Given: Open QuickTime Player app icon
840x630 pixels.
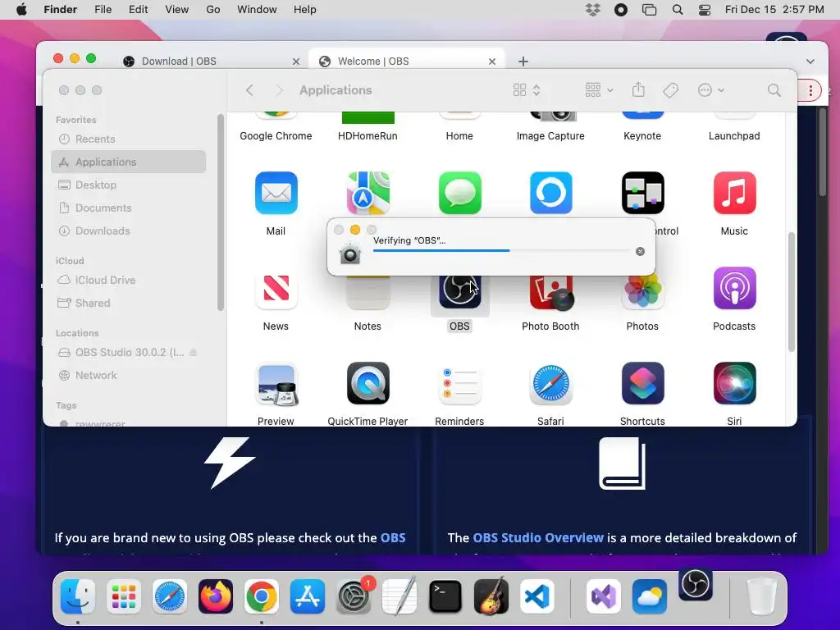Looking at the screenshot, I should coord(368,384).
